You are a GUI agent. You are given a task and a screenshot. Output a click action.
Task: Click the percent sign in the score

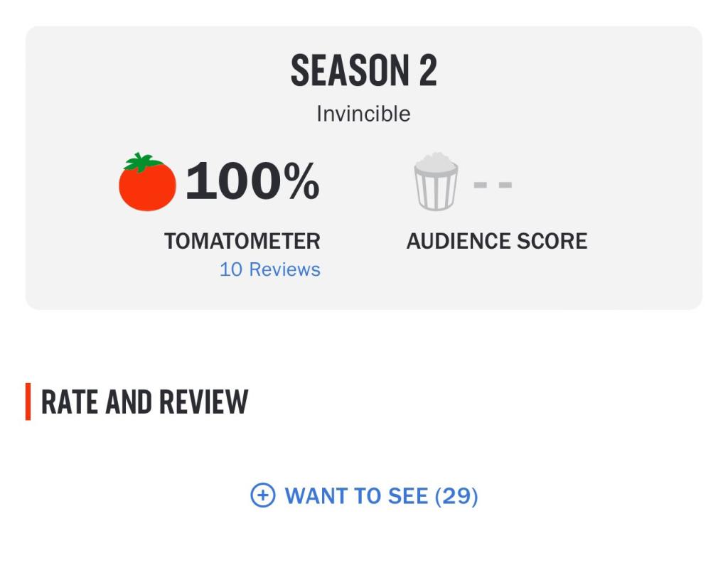(x=301, y=181)
